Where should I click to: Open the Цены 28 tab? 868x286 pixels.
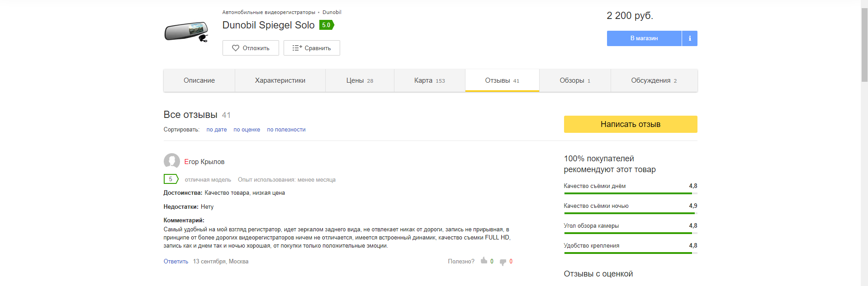[360, 80]
